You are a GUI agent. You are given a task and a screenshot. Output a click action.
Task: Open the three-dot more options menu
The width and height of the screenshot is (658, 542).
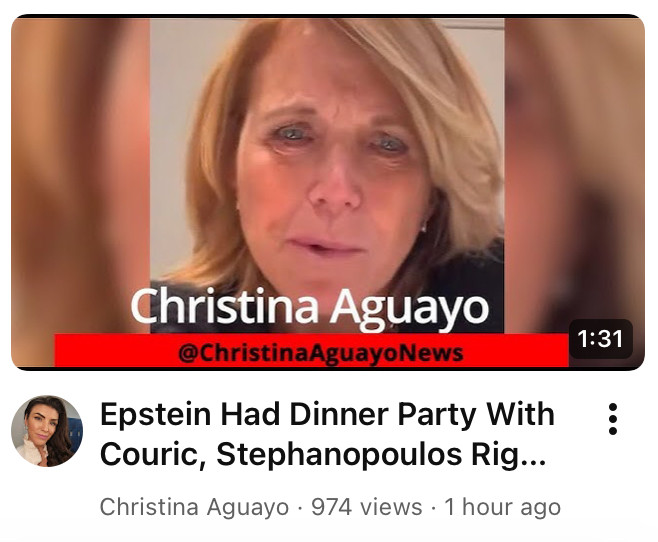click(x=613, y=419)
